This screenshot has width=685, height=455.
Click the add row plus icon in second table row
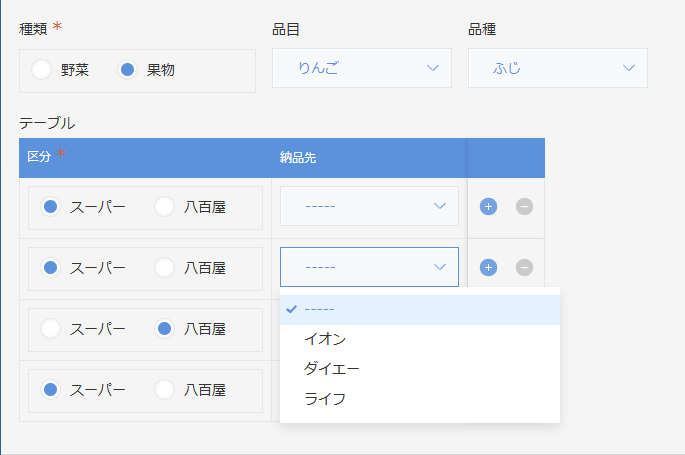[x=488, y=267]
